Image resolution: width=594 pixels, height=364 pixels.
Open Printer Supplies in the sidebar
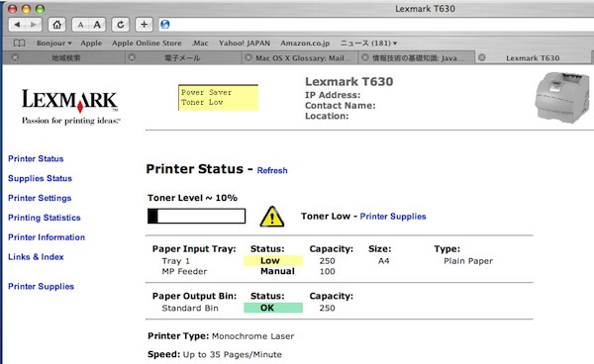(41, 287)
